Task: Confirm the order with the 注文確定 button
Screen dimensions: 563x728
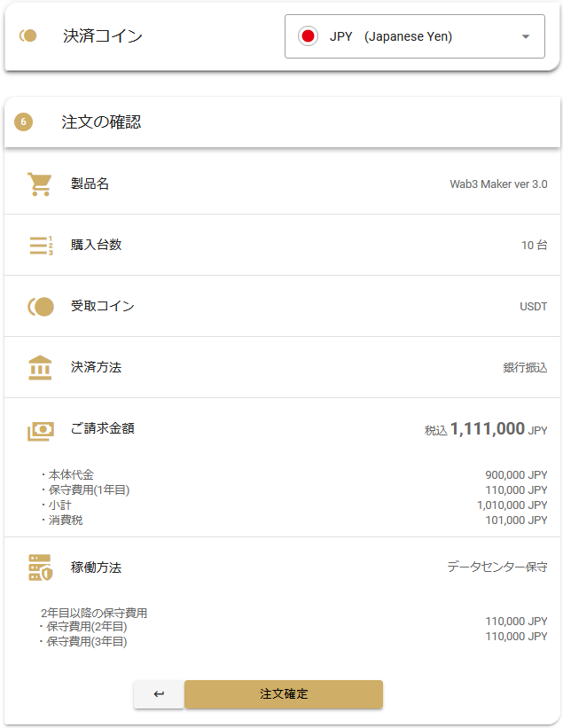Action: (284, 694)
